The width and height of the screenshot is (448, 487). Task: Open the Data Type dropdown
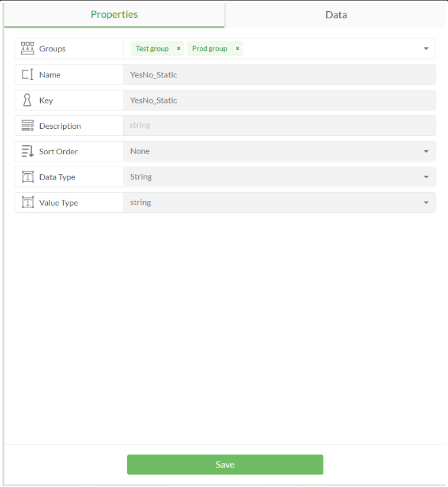point(426,177)
